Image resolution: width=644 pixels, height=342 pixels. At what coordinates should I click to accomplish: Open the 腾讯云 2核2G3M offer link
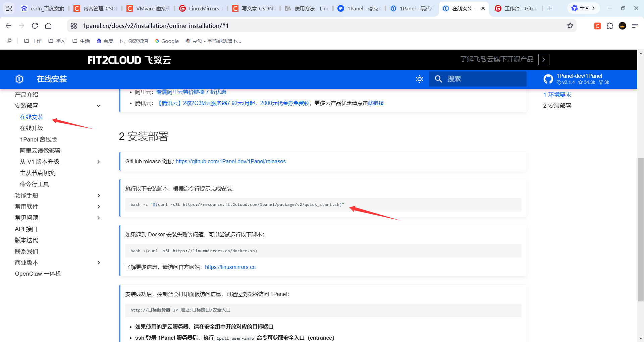point(233,103)
